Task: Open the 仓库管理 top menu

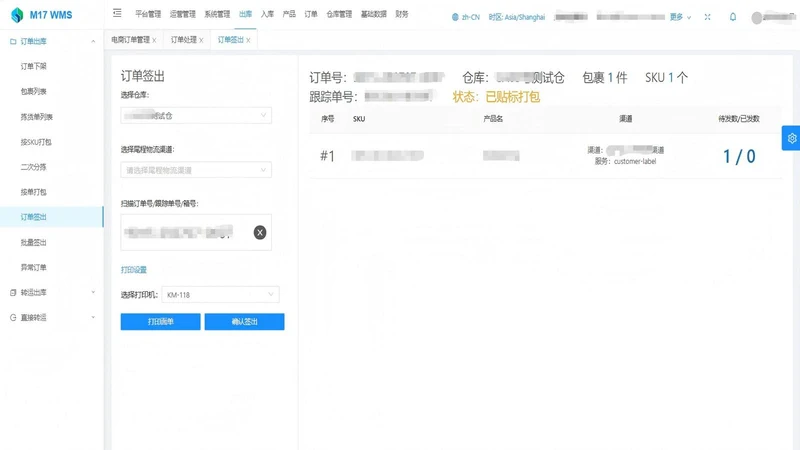Action: (x=339, y=14)
